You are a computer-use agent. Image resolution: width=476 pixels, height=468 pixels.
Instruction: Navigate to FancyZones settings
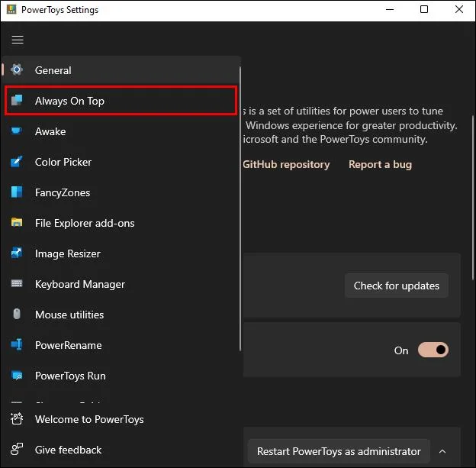coord(121,192)
